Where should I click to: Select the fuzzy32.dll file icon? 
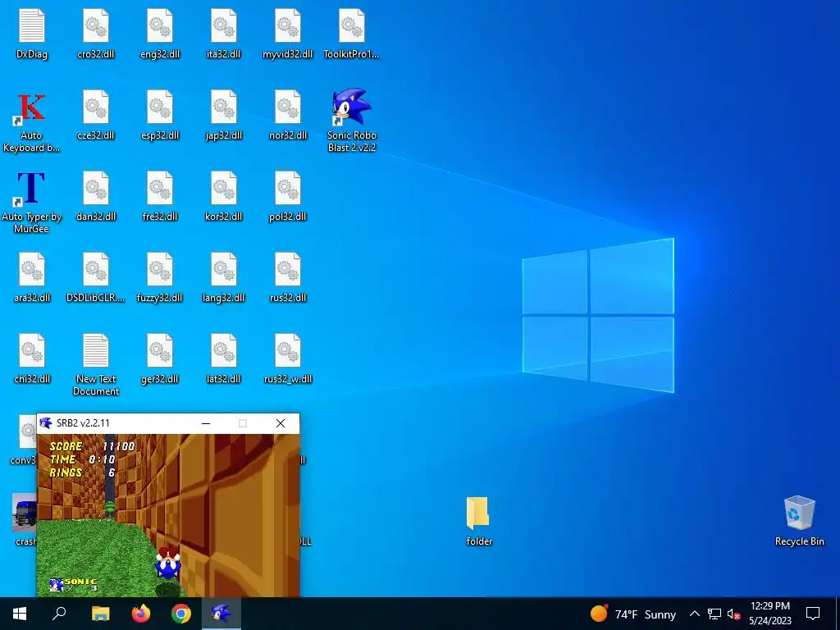point(160,270)
